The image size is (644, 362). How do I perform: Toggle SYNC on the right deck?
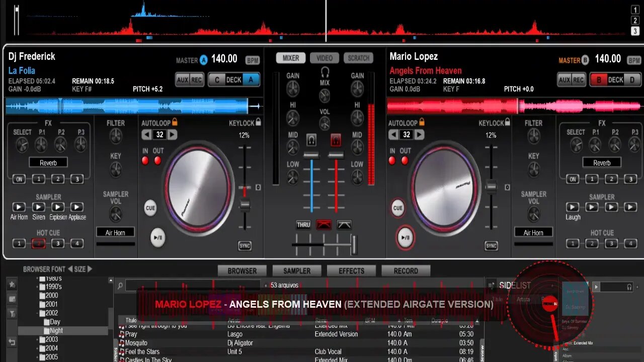tap(491, 246)
